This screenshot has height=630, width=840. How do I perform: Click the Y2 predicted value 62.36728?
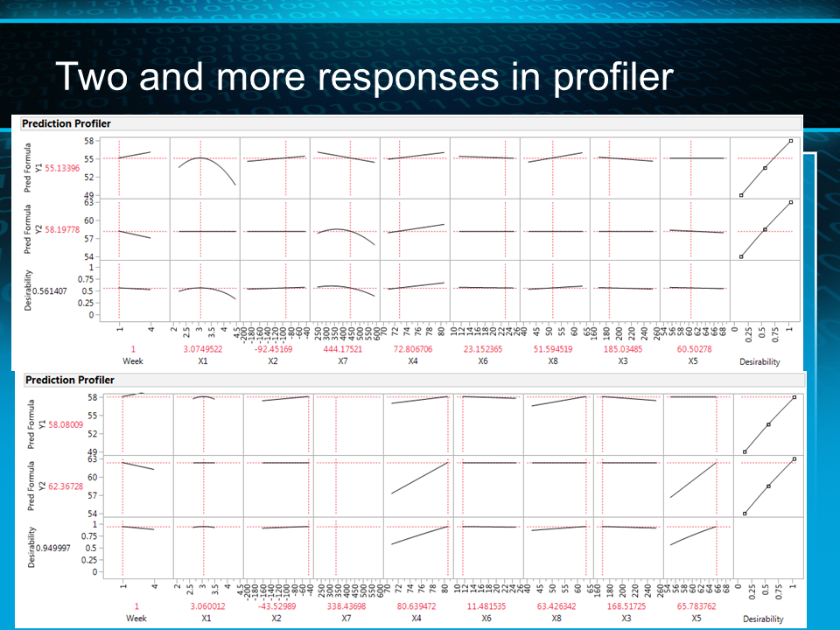tap(66, 486)
